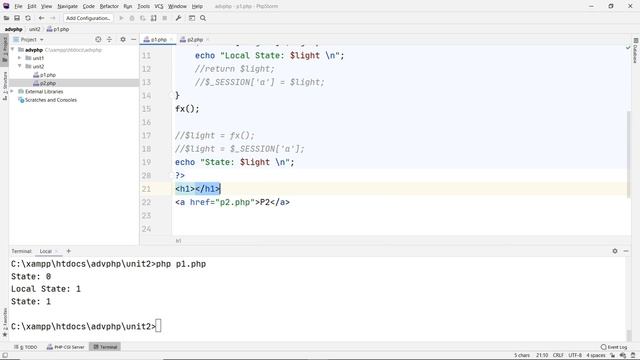
Task: Click the memory indicator icon in status bar
Action: coord(633,356)
